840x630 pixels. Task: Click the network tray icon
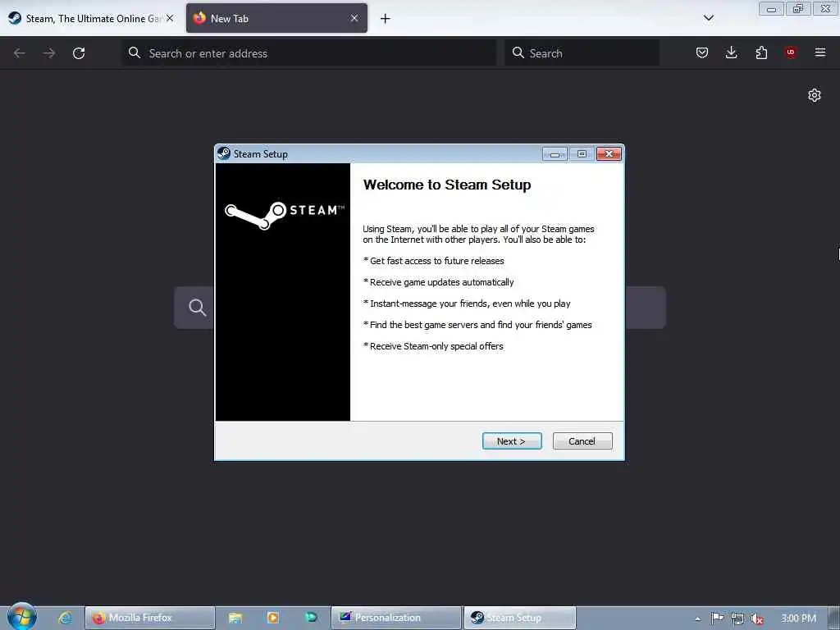pyautogui.click(x=737, y=619)
